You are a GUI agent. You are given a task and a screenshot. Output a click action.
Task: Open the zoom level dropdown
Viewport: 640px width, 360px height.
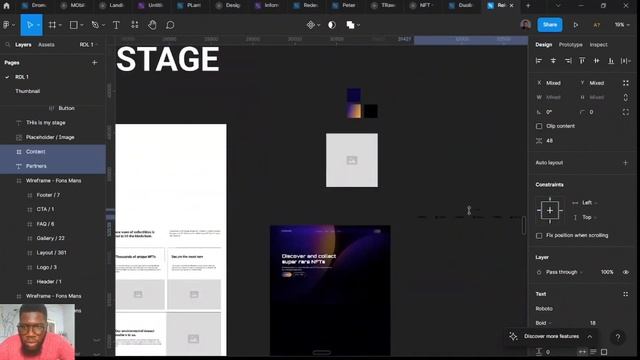click(x=622, y=25)
